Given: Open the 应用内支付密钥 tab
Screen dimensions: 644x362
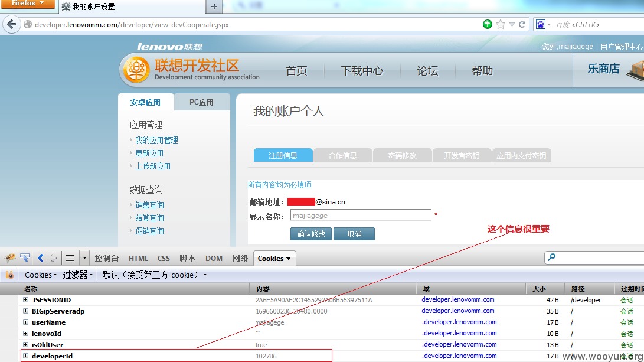Looking at the screenshot, I should point(521,155).
